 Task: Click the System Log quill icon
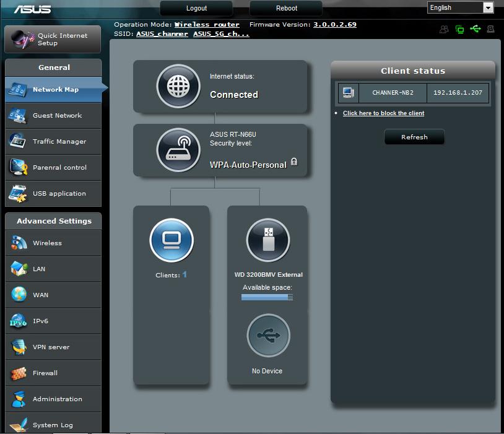tap(19, 425)
